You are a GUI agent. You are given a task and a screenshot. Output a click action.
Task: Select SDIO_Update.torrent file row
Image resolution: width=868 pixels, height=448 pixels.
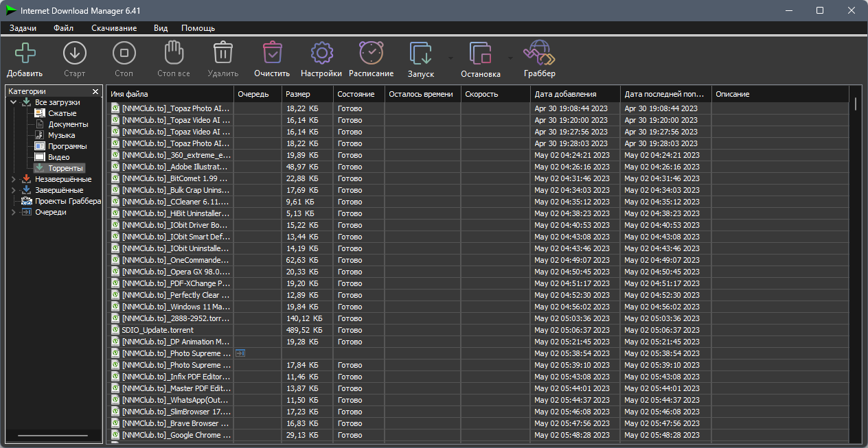[480, 330]
